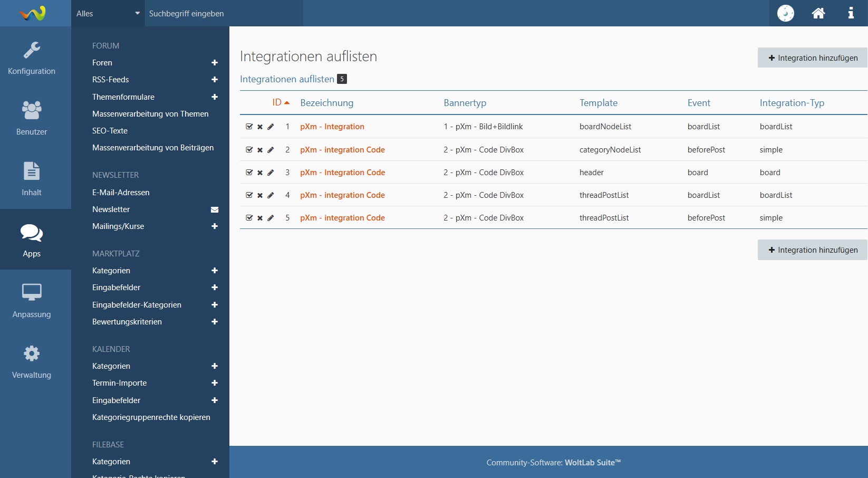Open the Inhalt content section
Screen dimensions: 868x478
coord(32,179)
